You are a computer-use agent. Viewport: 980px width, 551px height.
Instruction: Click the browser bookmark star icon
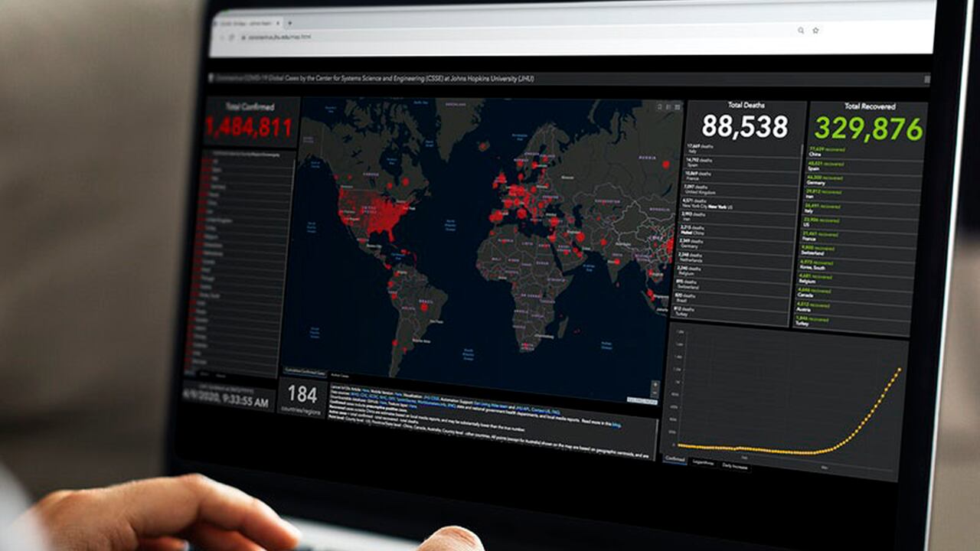pyautogui.click(x=815, y=31)
